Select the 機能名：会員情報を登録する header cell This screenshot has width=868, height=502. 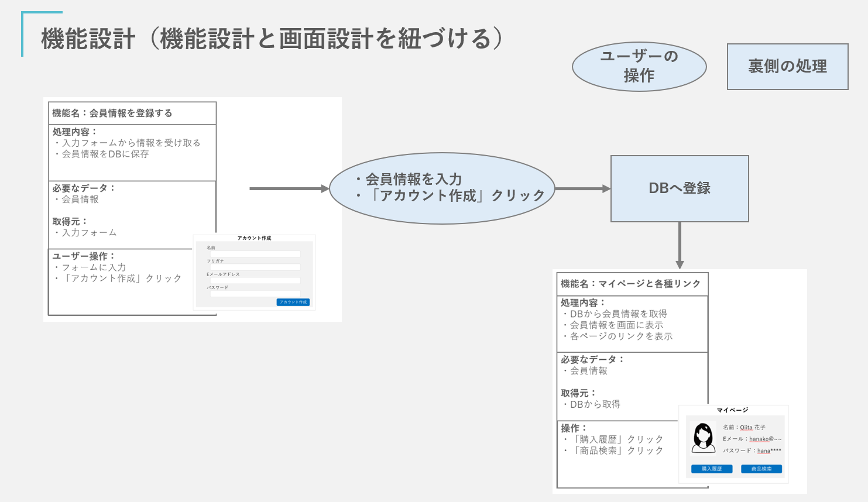(132, 113)
